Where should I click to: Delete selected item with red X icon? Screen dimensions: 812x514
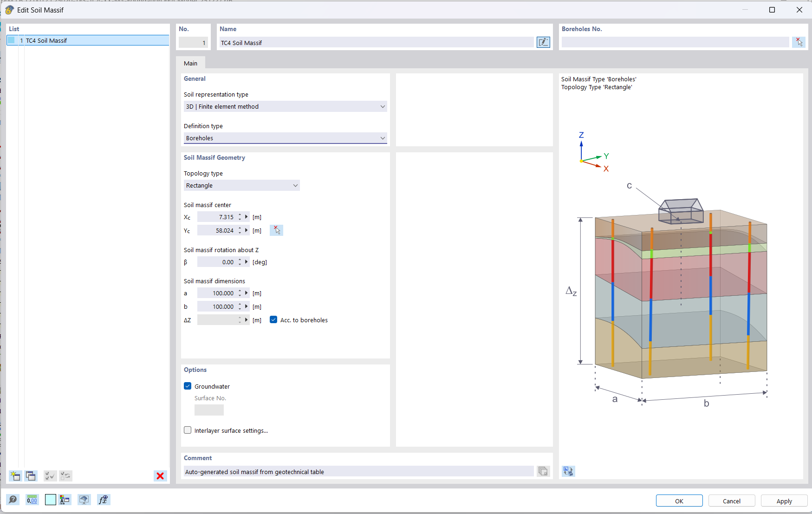pyautogui.click(x=160, y=476)
